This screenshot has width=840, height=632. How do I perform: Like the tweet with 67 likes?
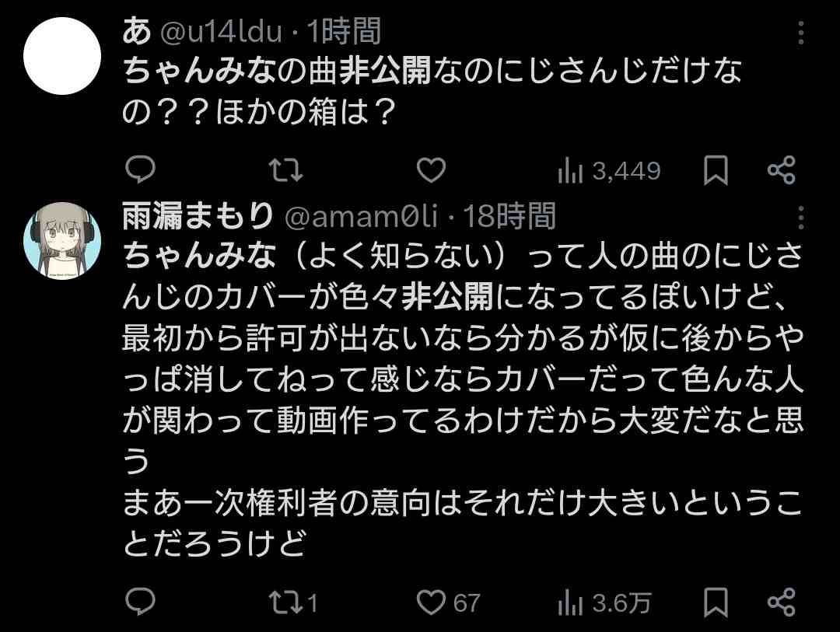pos(450,602)
